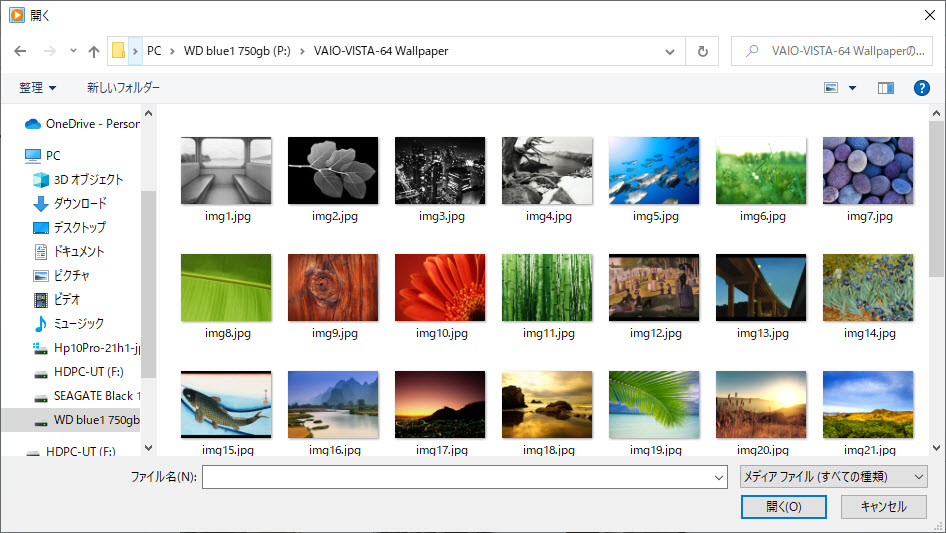Click 新しいフォルダー to create a folder
The height and width of the screenshot is (533, 946).
point(123,88)
